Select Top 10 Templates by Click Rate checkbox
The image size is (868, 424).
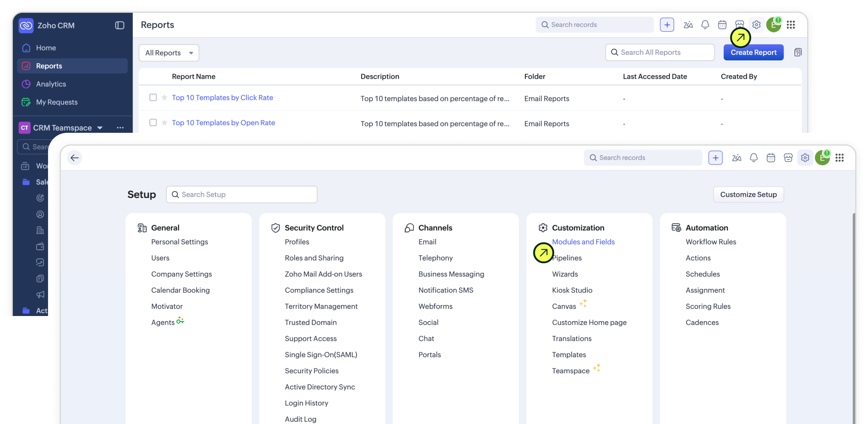click(x=153, y=97)
